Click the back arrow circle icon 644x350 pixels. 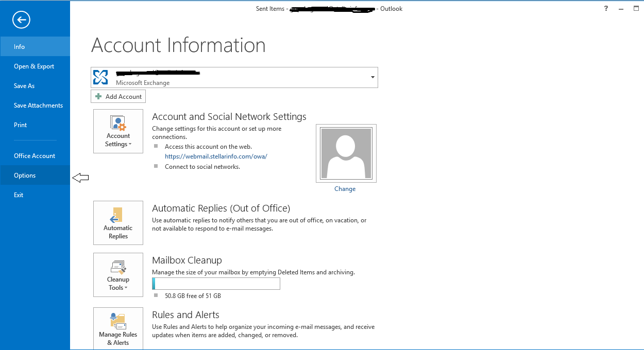(21, 20)
